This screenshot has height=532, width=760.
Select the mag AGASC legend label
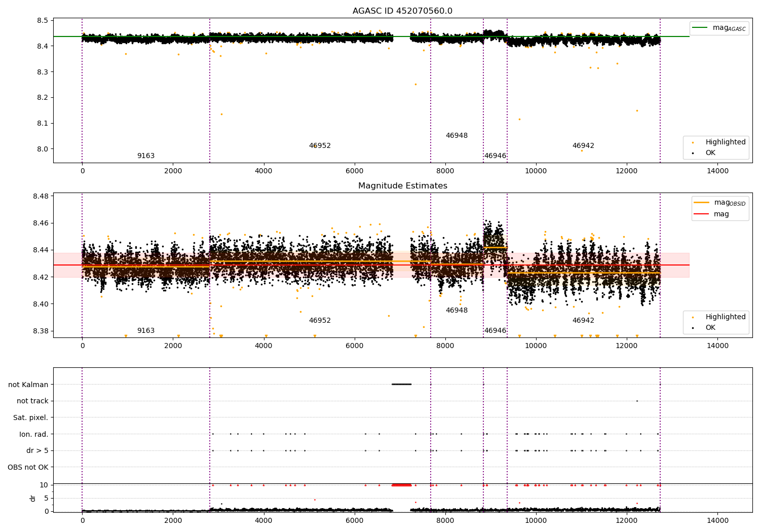coord(729,28)
